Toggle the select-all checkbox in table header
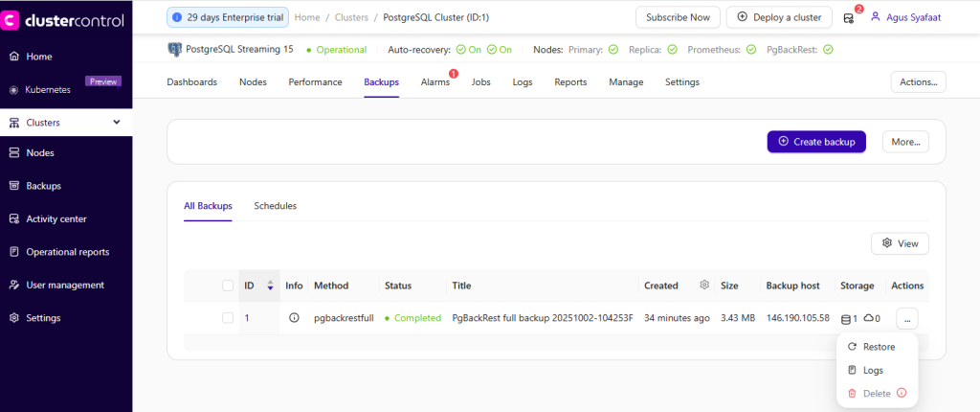This screenshot has width=980, height=412. [228, 286]
